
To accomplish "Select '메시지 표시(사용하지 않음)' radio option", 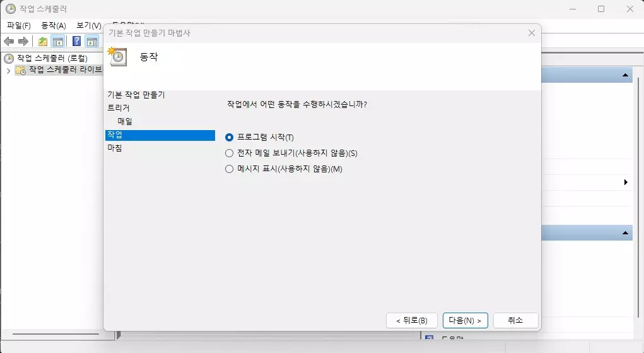I will tap(229, 169).
